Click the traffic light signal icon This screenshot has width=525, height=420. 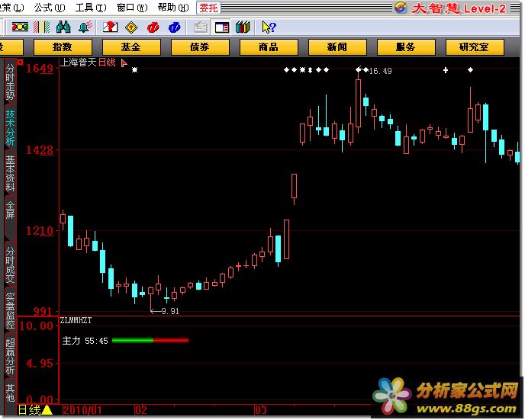point(20,27)
